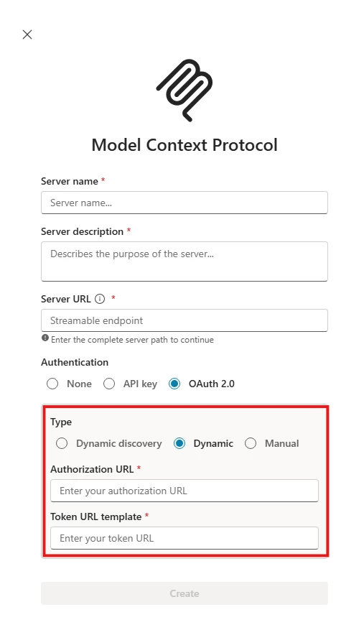Focus the Authorization URL input box
364x630 pixels.
click(185, 491)
